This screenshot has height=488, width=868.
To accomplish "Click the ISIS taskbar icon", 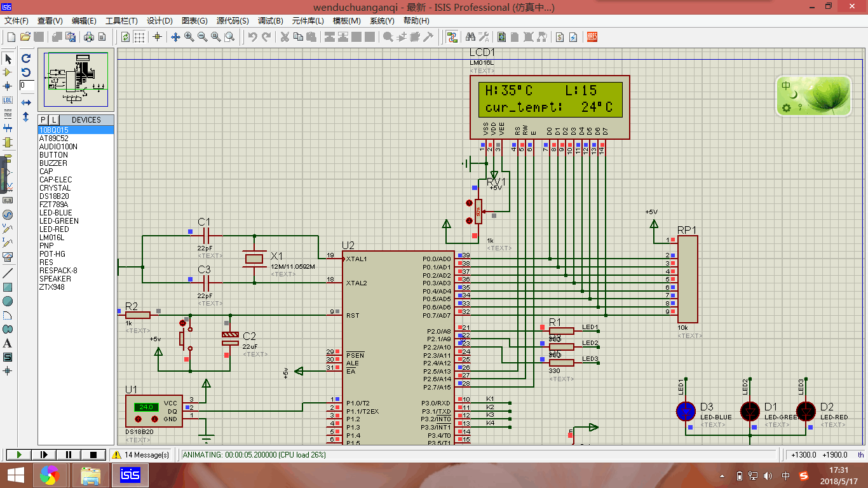I will click(130, 475).
